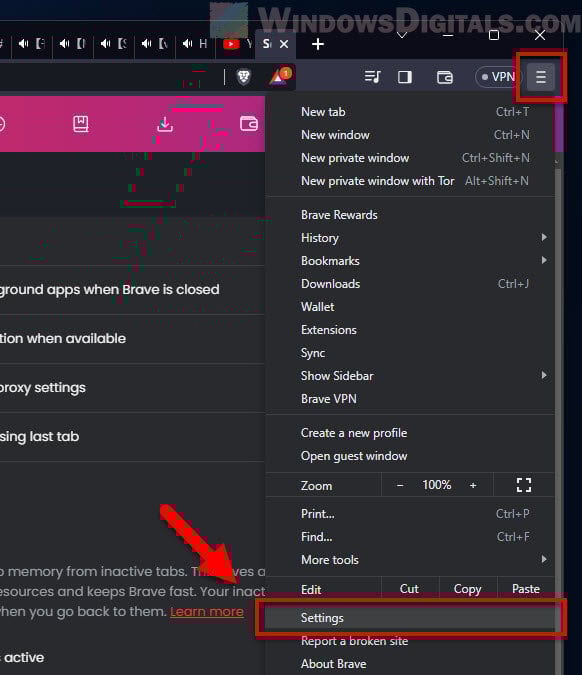
Task: Click the download icon in pink banner
Action: click(165, 124)
